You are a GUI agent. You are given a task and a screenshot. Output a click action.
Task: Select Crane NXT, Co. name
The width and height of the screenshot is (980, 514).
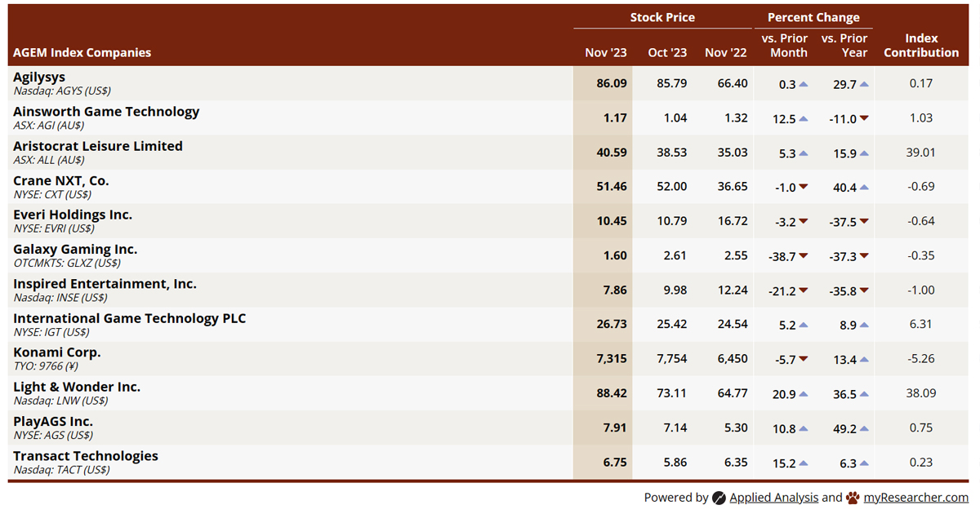click(x=61, y=180)
